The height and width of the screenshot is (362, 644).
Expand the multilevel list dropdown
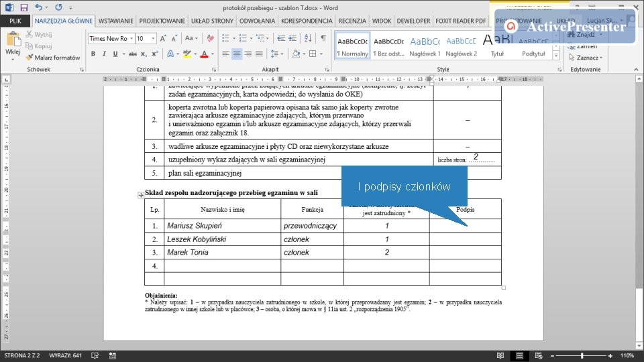point(268,39)
